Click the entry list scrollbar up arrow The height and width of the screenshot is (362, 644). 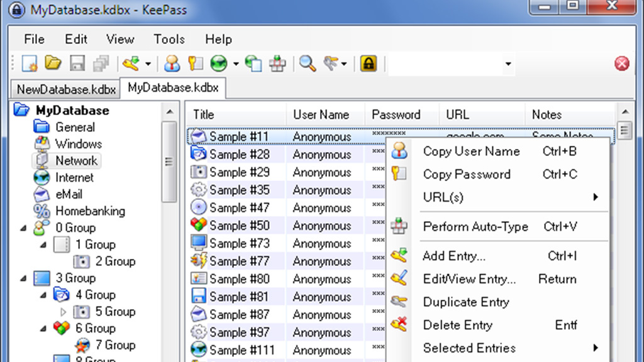click(x=625, y=112)
